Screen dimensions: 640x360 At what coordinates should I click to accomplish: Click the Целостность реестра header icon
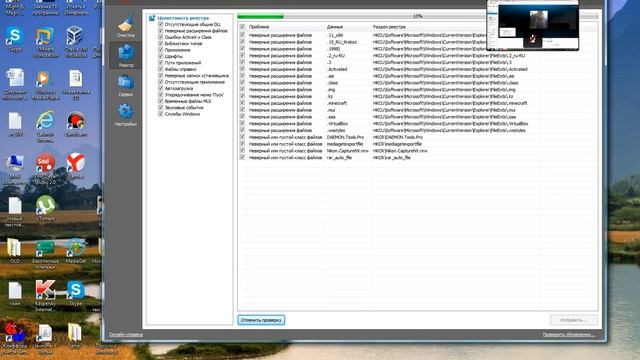click(x=152, y=18)
